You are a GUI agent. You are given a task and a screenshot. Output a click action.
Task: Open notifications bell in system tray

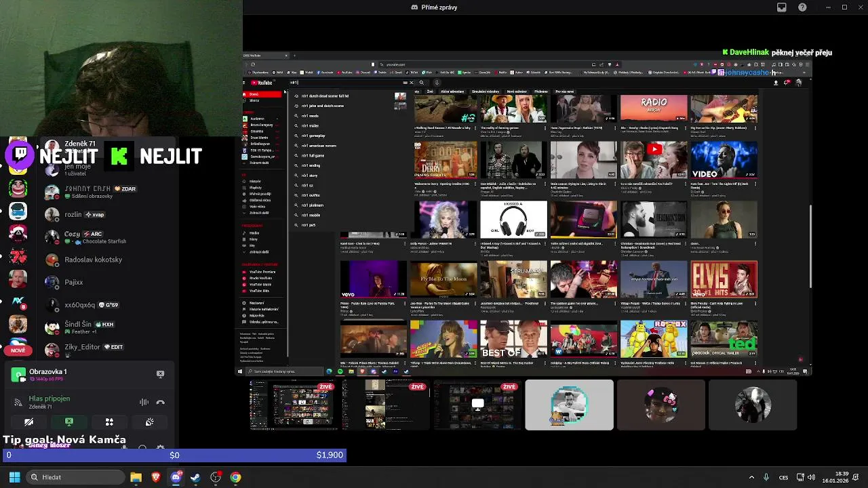coord(857,477)
